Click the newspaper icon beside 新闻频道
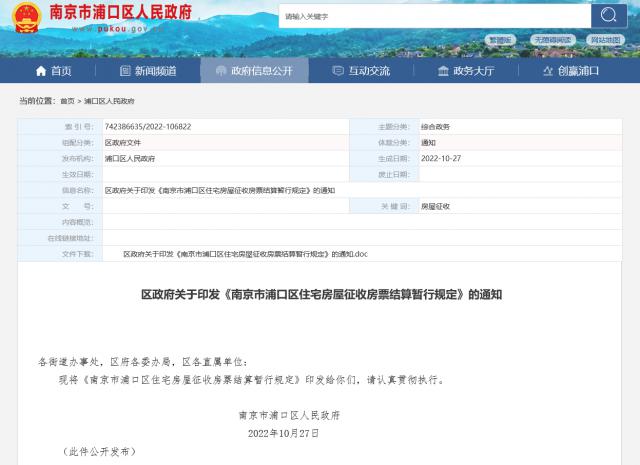This screenshot has height=465, width=640. click(x=125, y=71)
